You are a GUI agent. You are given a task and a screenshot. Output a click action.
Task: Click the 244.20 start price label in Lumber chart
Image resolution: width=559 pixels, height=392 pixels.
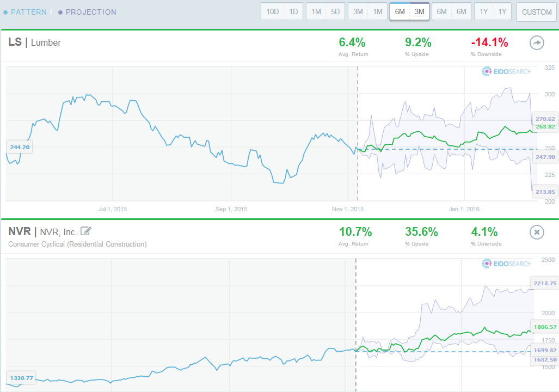click(x=20, y=147)
